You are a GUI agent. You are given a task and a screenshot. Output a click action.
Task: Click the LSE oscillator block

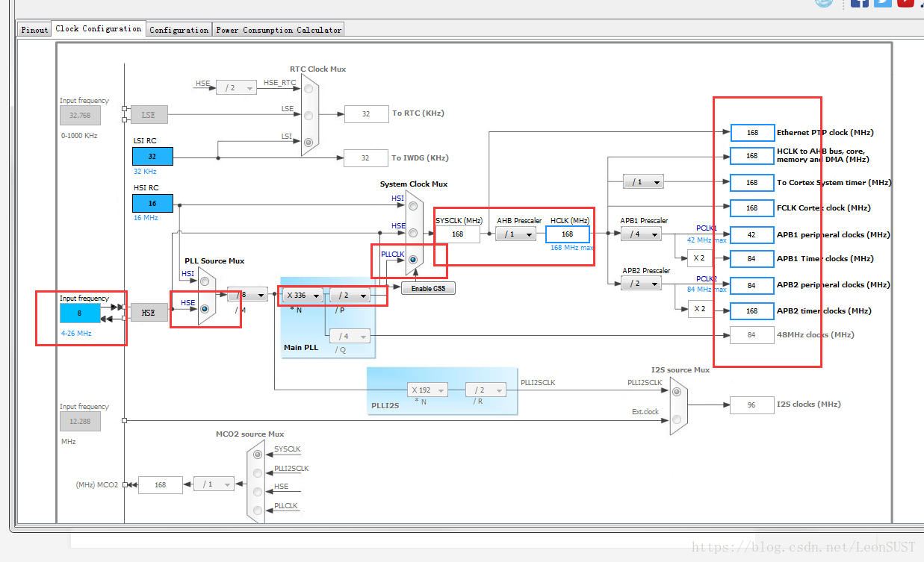(149, 115)
